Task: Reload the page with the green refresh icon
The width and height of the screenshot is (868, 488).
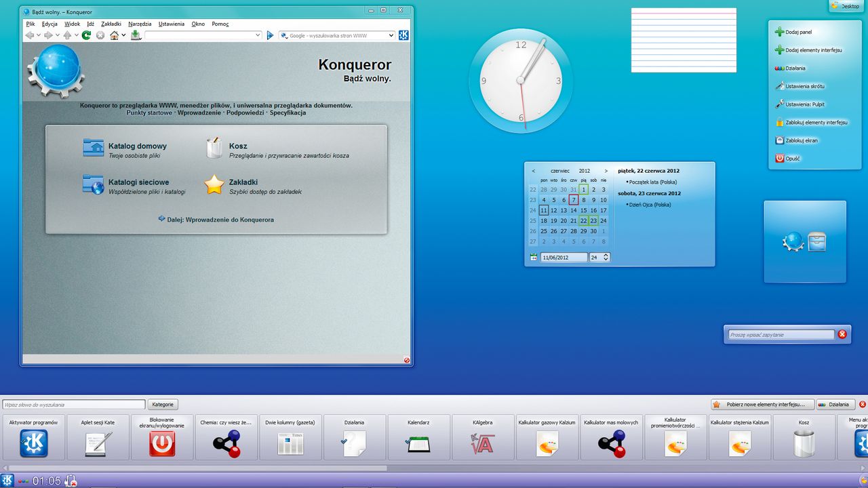Action: 86,35
